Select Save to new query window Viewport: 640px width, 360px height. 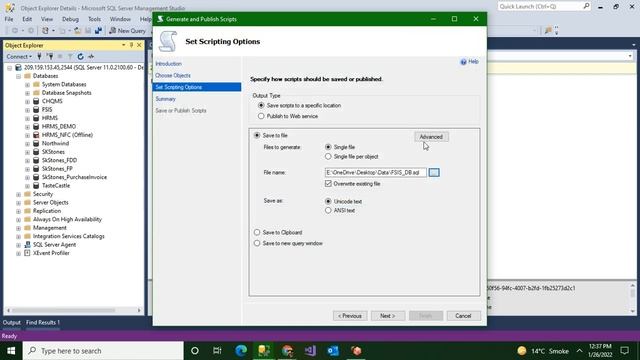tap(257, 243)
